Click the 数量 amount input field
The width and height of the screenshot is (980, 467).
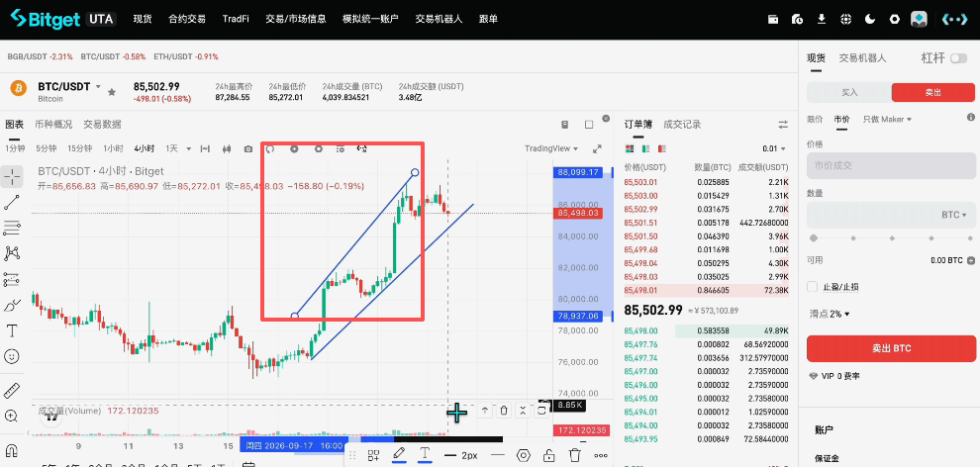(891, 215)
